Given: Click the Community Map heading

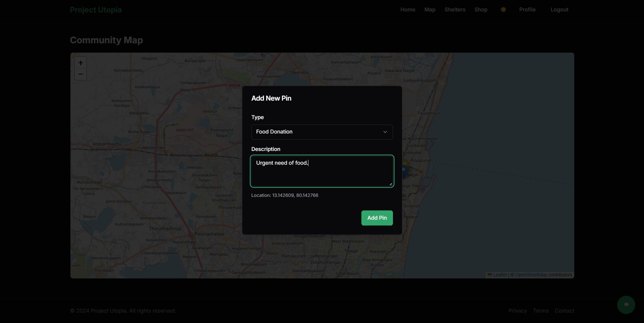Looking at the screenshot, I should pos(106,40).
